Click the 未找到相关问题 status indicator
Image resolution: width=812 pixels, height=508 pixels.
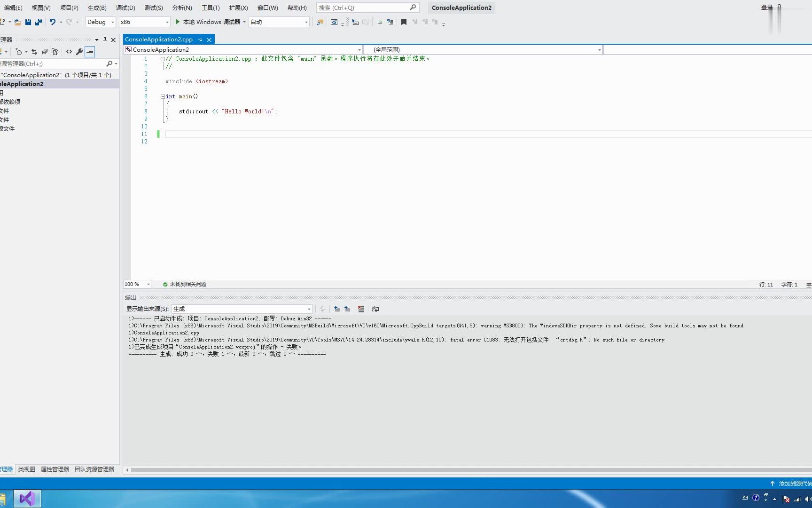click(185, 284)
